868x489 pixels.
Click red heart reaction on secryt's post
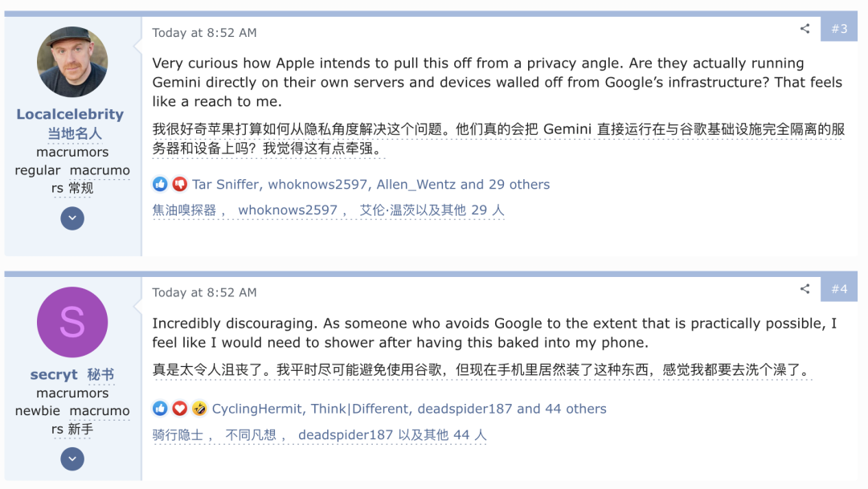pyautogui.click(x=179, y=409)
